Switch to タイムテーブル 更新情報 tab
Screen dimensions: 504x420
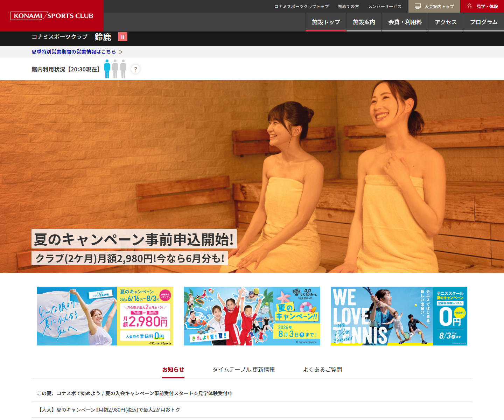click(244, 370)
